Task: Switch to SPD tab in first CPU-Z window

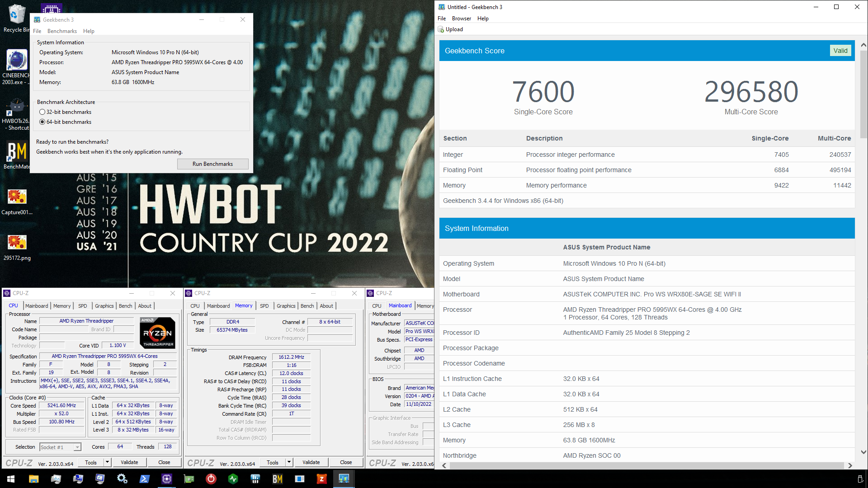Action: point(82,306)
